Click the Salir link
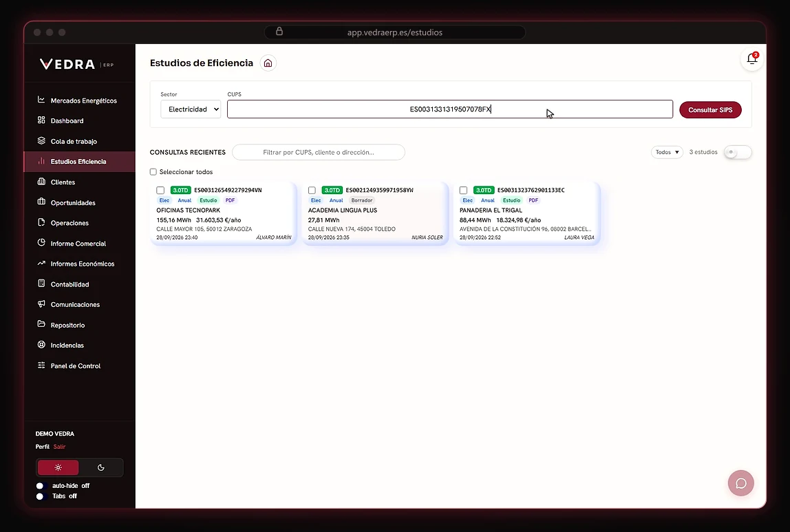 tap(59, 447)
